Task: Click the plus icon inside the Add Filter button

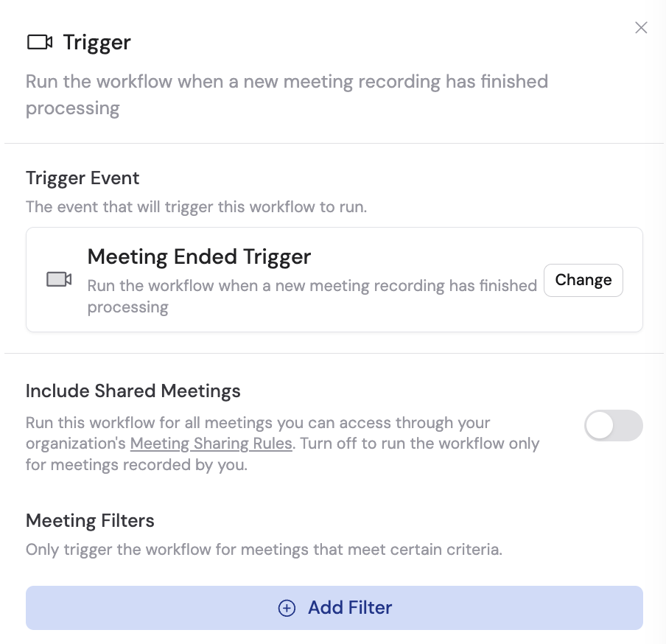Action: pos(287,608)
